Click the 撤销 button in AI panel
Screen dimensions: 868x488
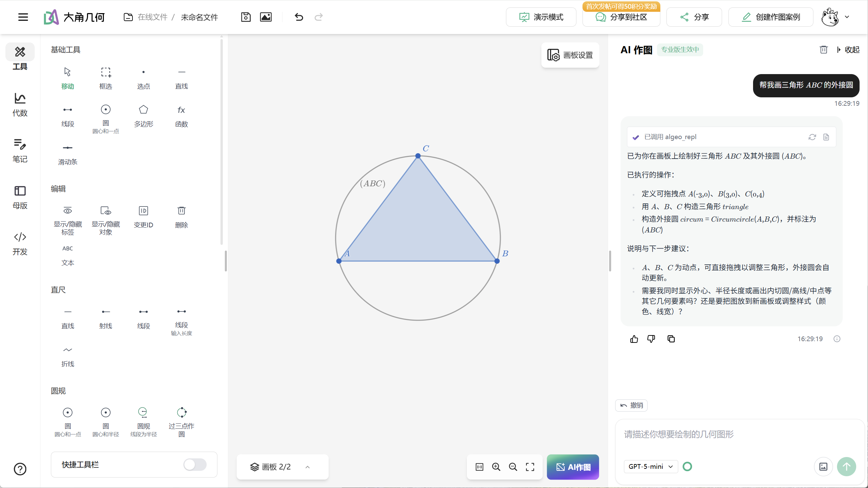point(631,405)
